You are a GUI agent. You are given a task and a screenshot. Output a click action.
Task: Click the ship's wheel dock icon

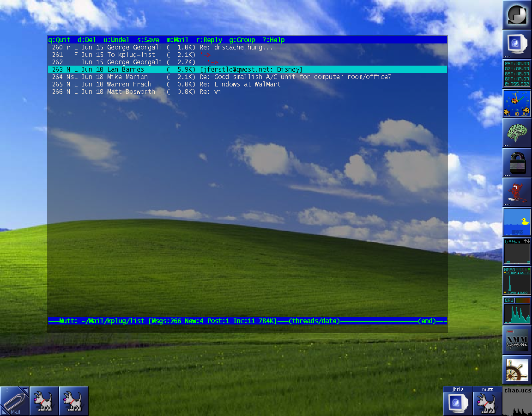pyautogui.click(x=517, y=370)
